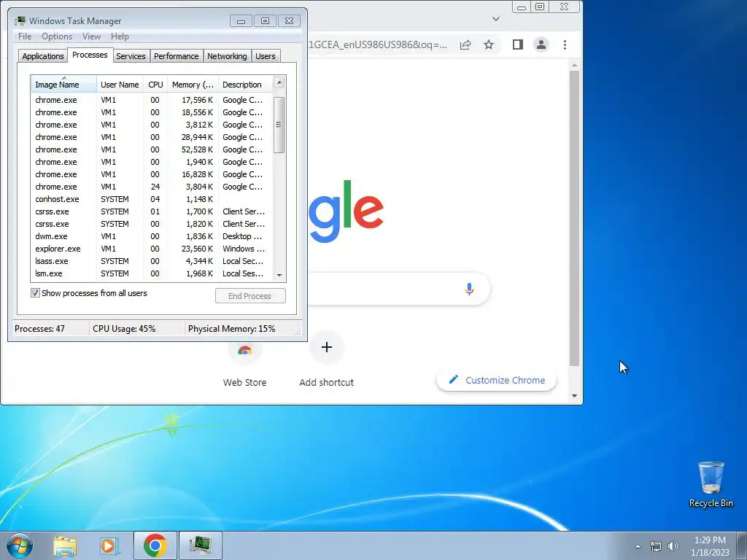Click the volume speaker tray icon

[x=673, y=546]
